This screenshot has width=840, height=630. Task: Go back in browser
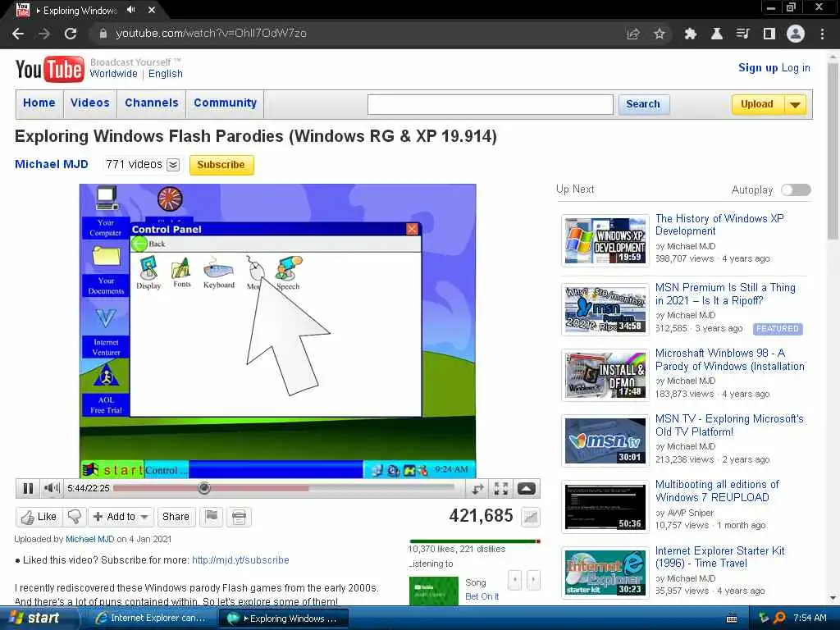pyautogui.click(x=18, y=34)
